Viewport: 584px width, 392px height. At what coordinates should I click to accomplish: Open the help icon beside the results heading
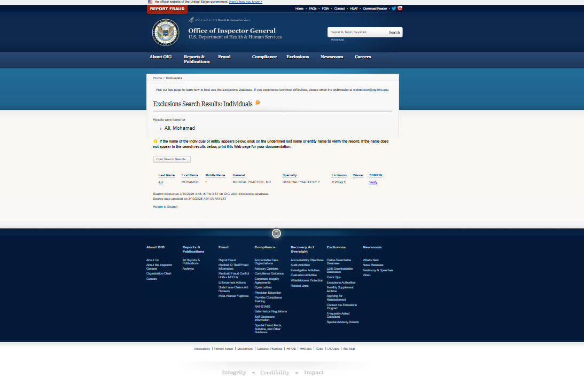pyautogui.click(x=258, y=103)
